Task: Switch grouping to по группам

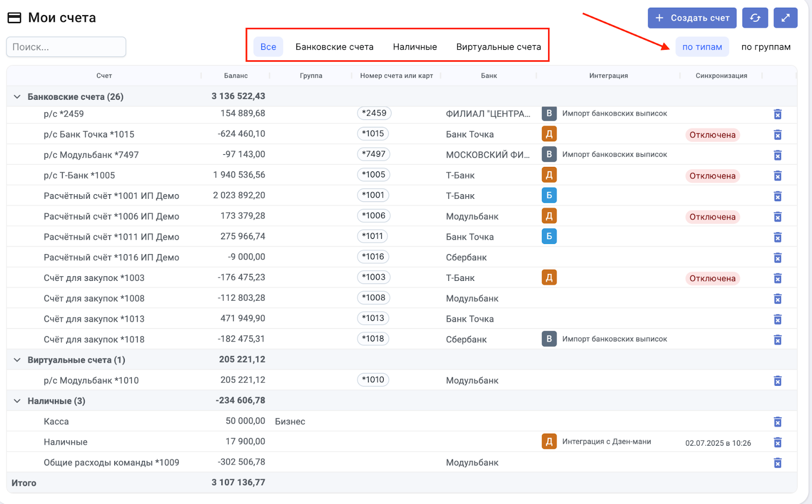Action: pos(765,47)
